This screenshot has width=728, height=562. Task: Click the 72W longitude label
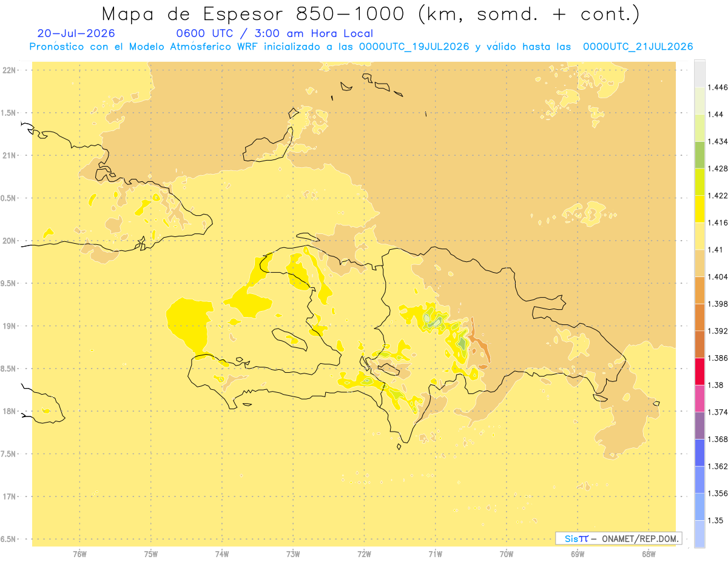point(364,554)
